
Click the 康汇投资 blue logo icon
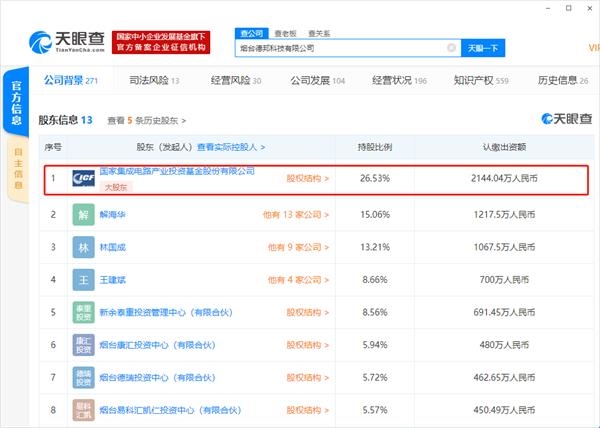84,345
